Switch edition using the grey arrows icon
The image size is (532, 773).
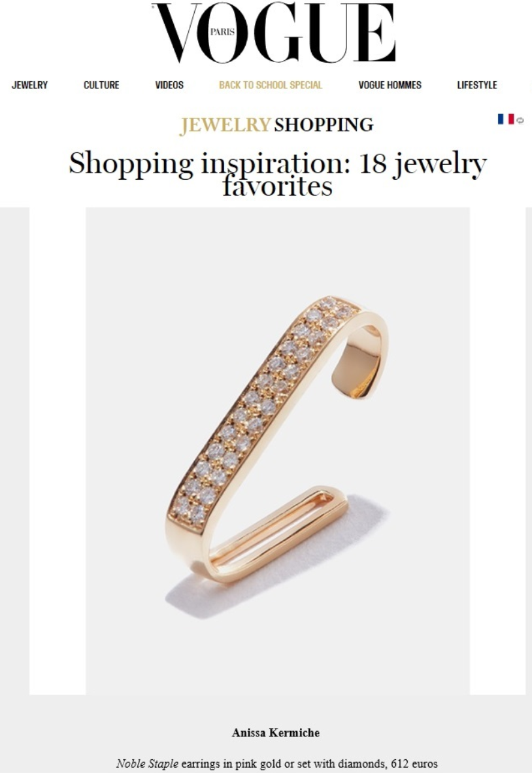point(521,120)
